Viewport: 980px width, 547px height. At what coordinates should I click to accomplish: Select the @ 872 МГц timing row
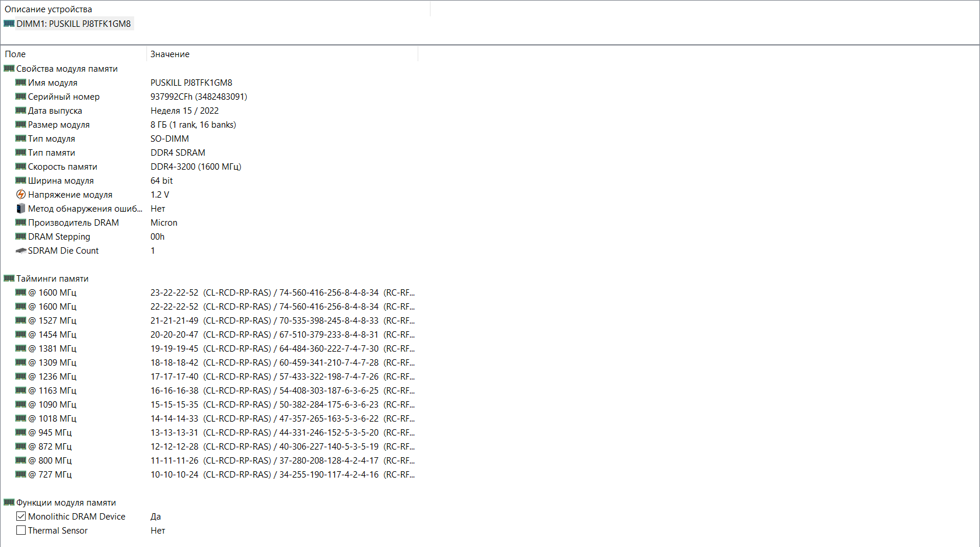point(215,446)
